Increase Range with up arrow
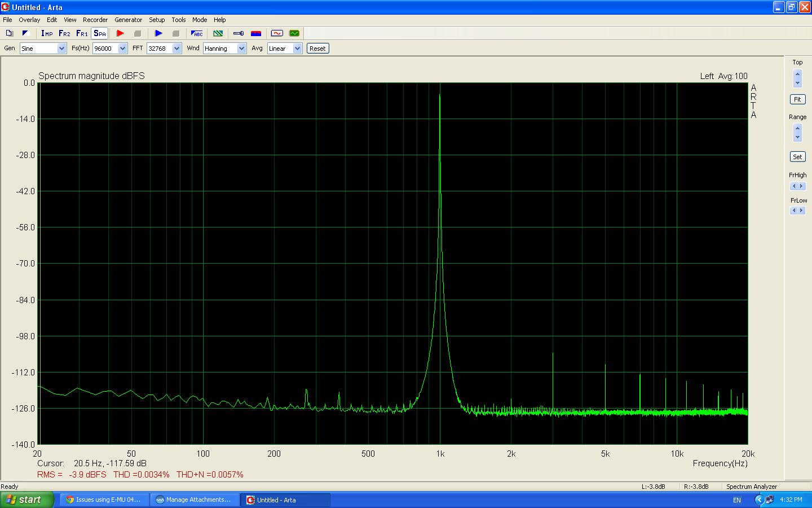The height and width of the screenshot is (508, 812). point(797,129)
